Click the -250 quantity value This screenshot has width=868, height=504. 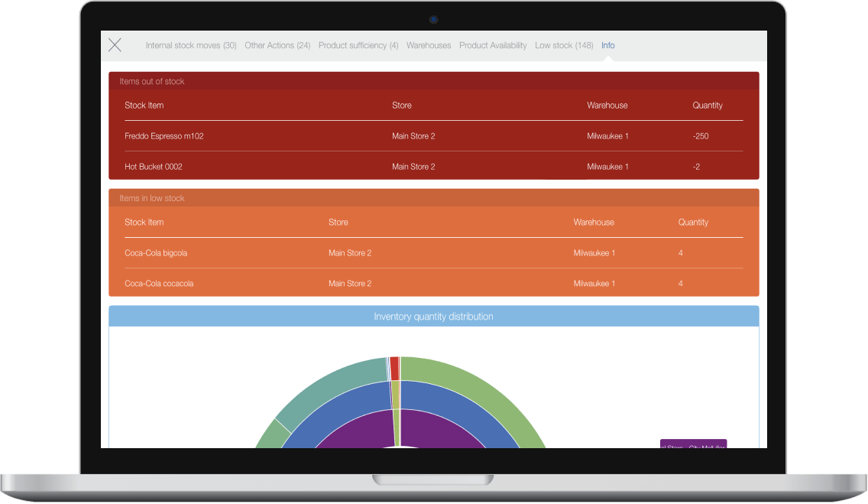pyautogui.click(x=700, y=136)
